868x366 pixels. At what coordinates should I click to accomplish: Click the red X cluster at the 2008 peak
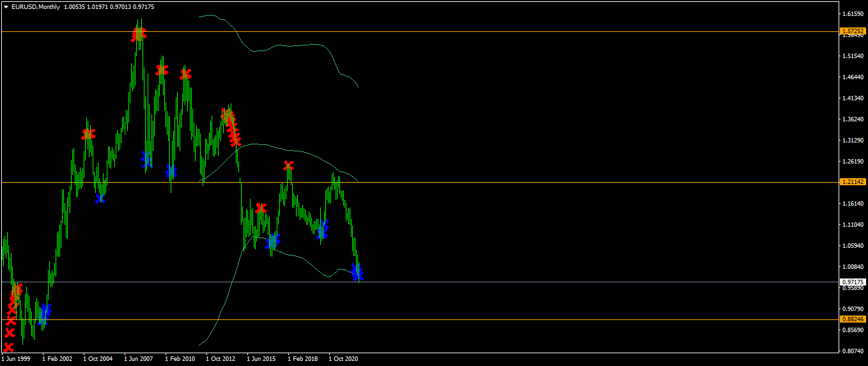[x=139, y=34]
